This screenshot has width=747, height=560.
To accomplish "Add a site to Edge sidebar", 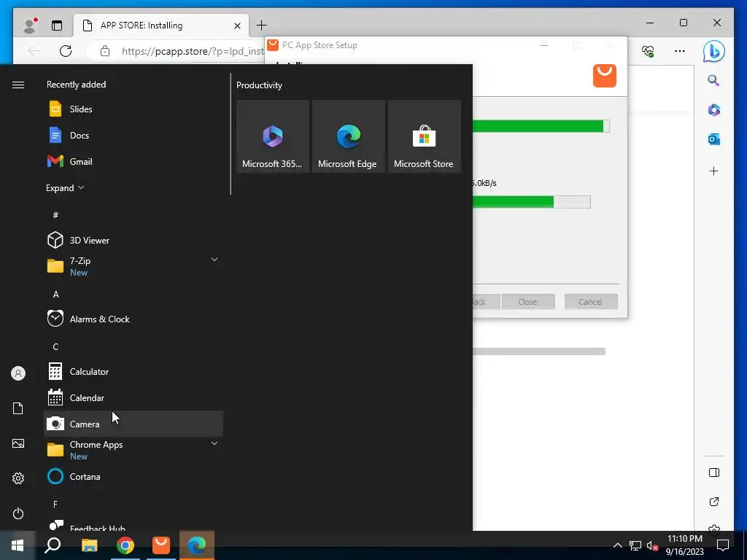I will [x=713, y=171].
